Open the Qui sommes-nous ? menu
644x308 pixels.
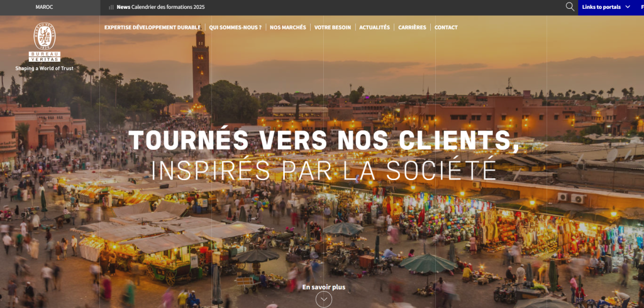[235, 28]
